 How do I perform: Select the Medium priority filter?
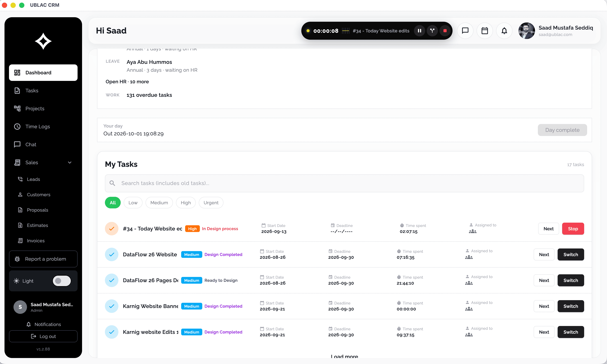pos(159,203)
